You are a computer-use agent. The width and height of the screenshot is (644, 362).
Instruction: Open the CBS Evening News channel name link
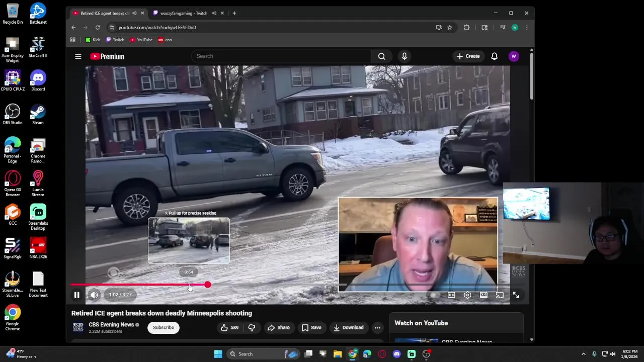[x=111, y=325]
